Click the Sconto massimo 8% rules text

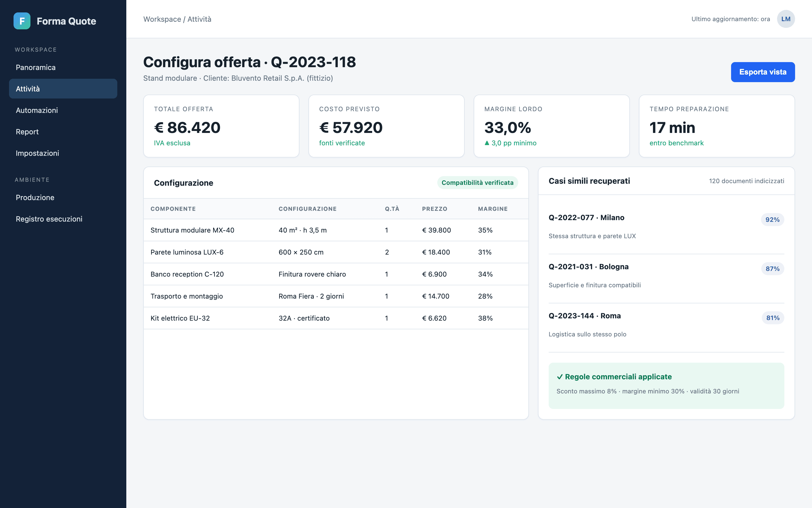click(x=648, y=391)
